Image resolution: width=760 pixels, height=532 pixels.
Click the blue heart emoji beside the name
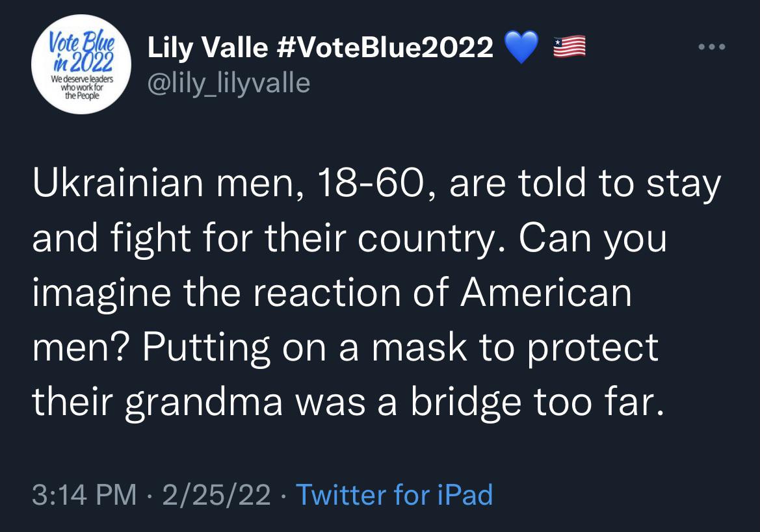pyautogui.click(x=521, y=47)
